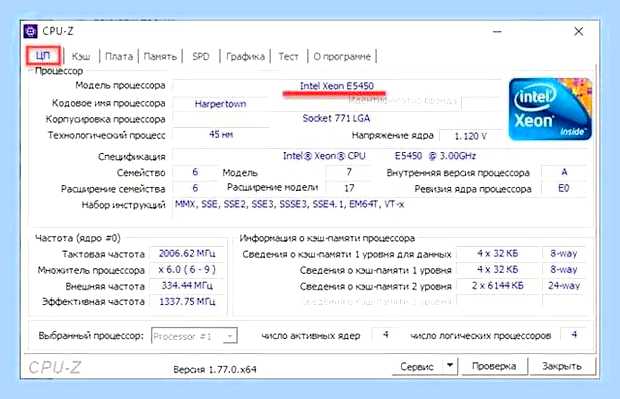Show the О программе tab
Screen dimensions: 620x399
click(342, 57)
